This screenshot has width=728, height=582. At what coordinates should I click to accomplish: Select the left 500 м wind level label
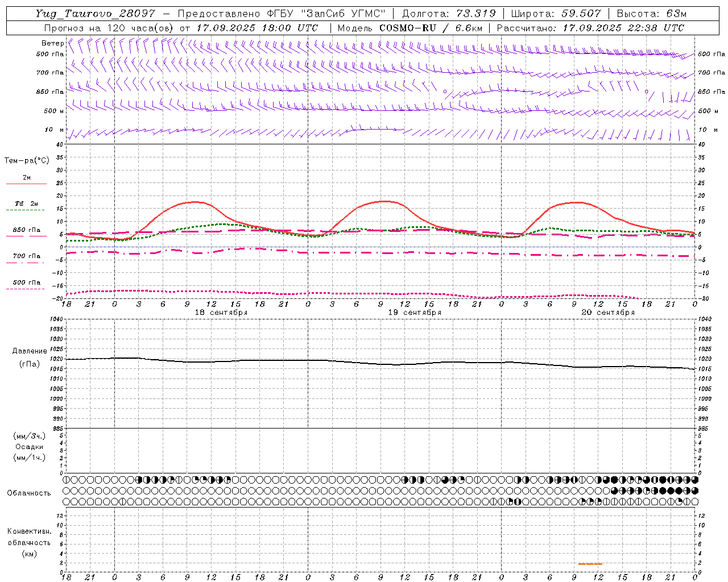[54, 111]
